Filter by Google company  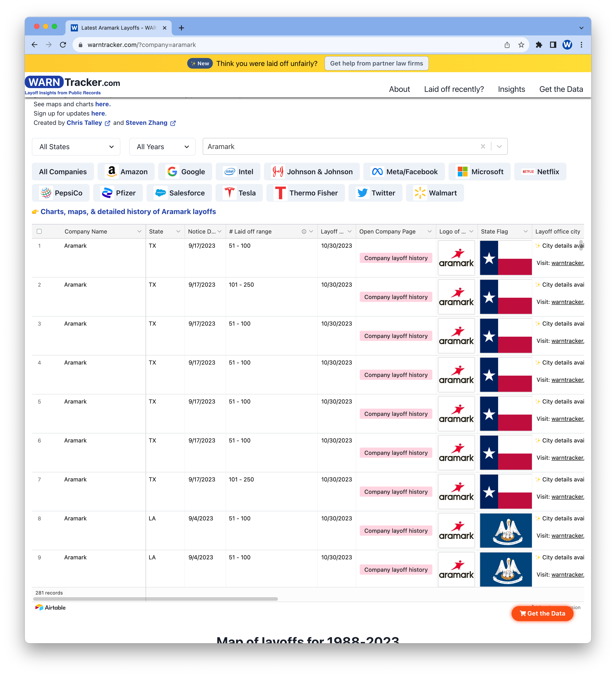coord(185,172)
